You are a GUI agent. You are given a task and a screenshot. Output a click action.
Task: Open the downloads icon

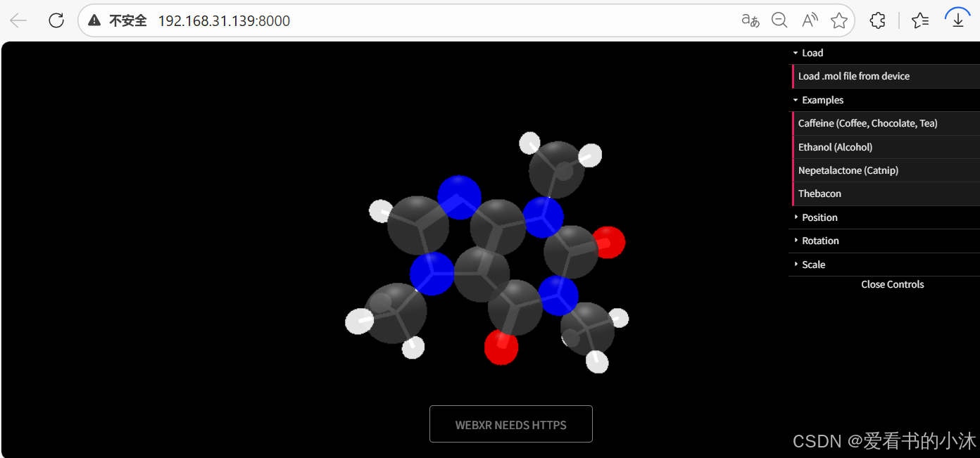coord(957,19)
